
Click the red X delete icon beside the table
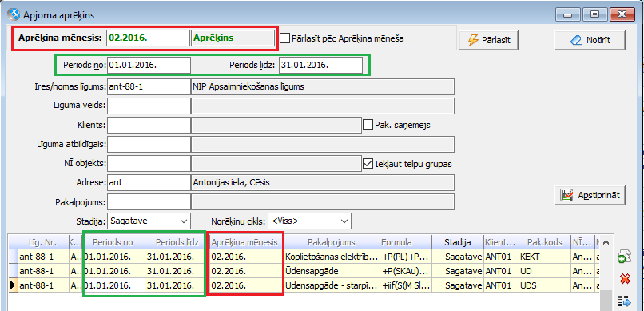pyautogui.click(x=625, y=279)
